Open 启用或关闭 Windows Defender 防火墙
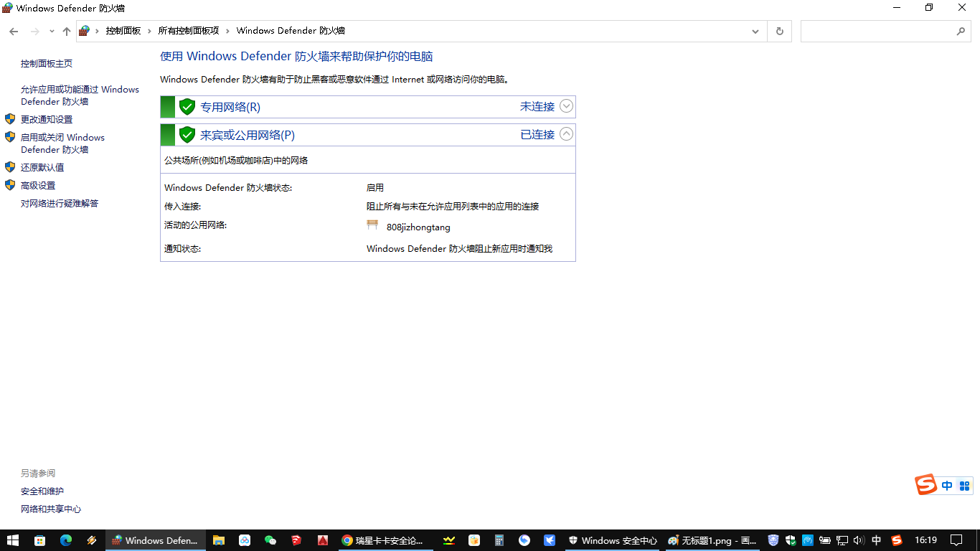This screenshot has width=980, height=551. [62, 143]
